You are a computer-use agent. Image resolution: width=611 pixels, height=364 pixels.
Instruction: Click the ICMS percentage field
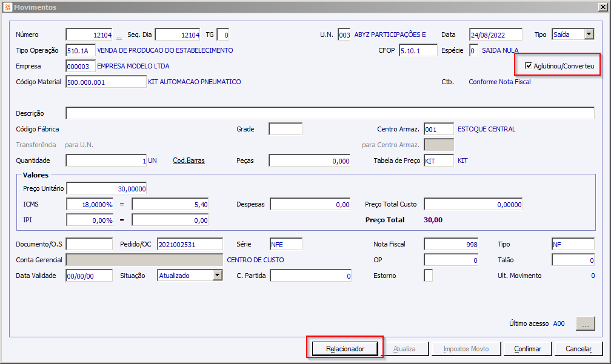[90, 204]
